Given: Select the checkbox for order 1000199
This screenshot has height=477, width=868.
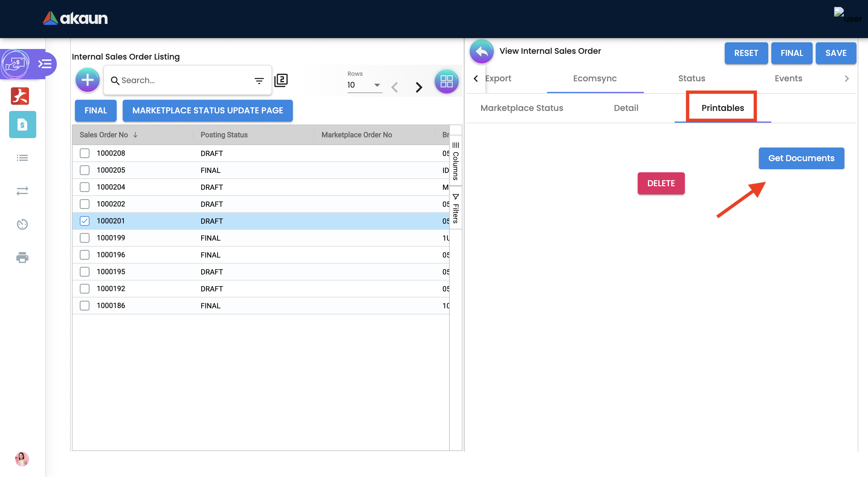Looking at the screenshot, I should (85, 238).
